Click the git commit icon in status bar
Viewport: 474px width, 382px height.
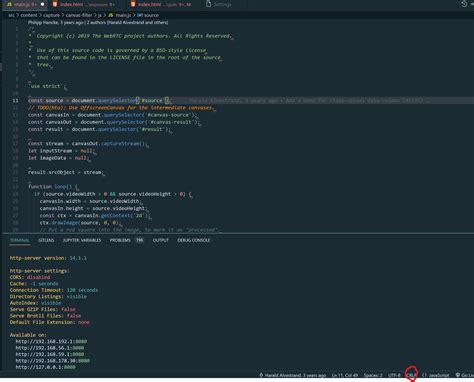click(x=261, y=375)
